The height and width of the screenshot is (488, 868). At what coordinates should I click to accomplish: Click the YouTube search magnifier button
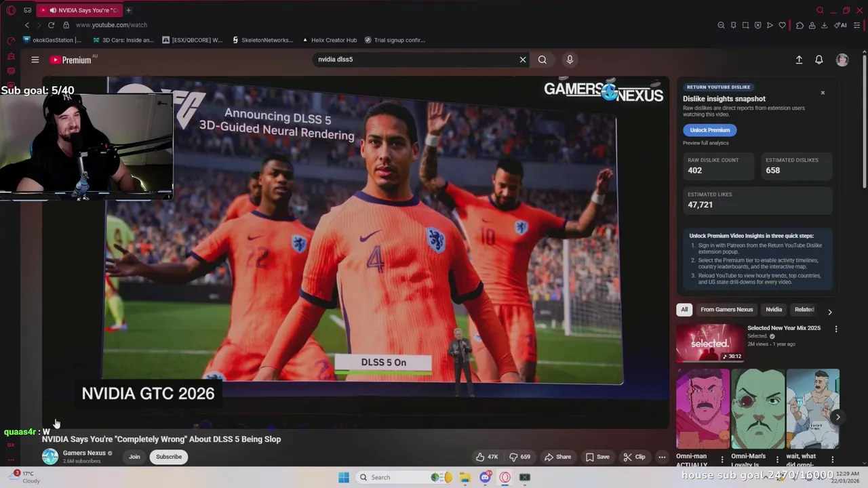[542, 60]
